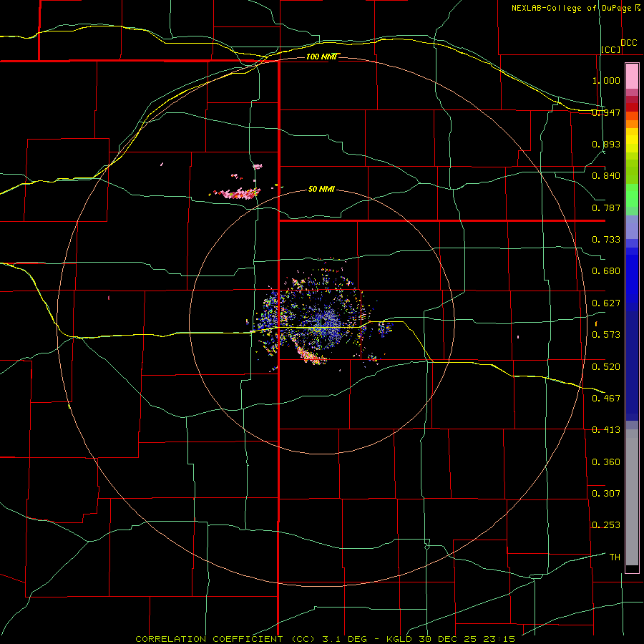Click the gray segment of the color bar

[x=632, y=497]
